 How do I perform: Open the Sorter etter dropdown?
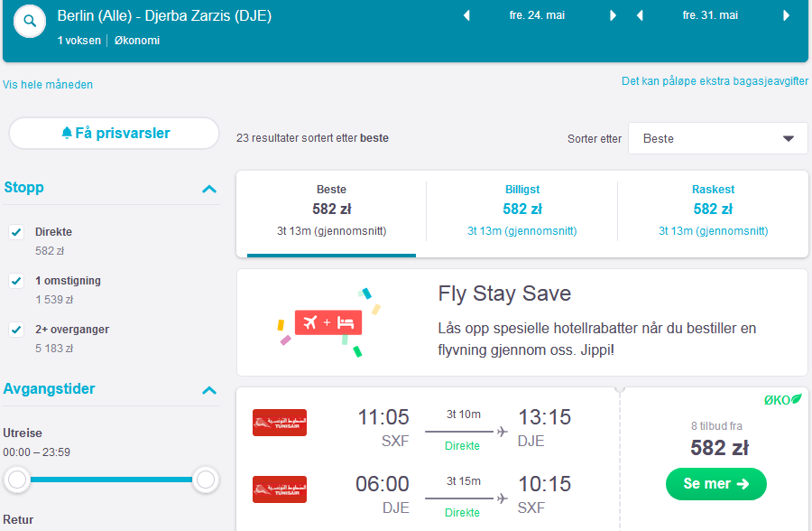(x=718, y=138)
